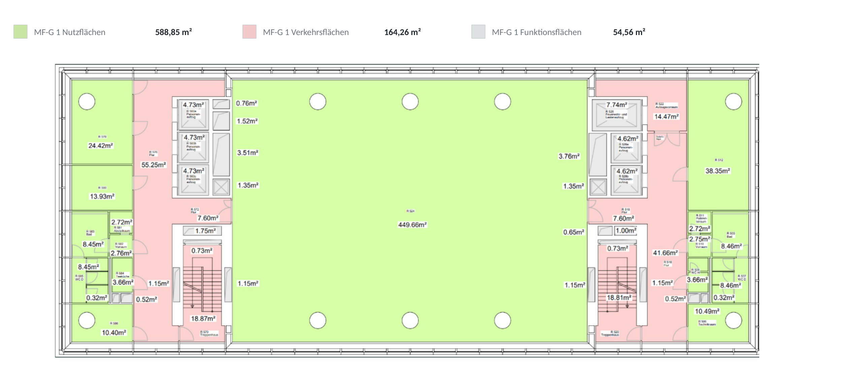
Task: Click the '8.45m²' label in Bad R 583
Action: click(x=93, y=244)
